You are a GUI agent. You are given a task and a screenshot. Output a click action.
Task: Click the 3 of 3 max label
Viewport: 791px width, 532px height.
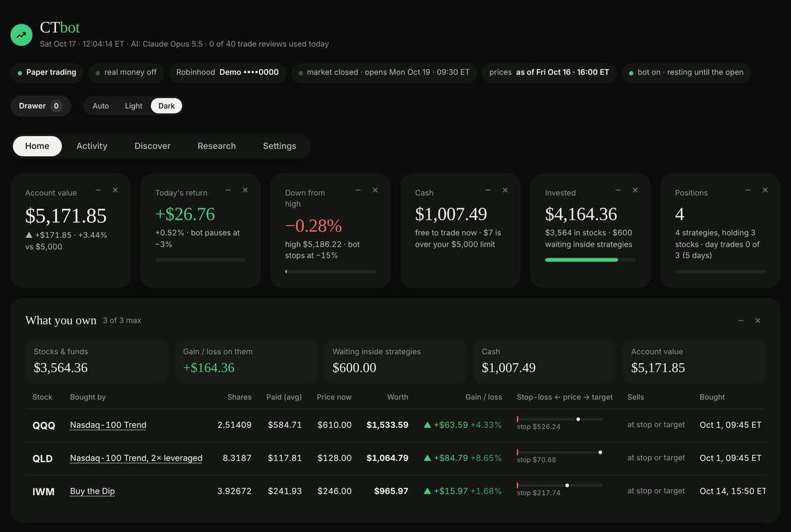coord(122,320)
